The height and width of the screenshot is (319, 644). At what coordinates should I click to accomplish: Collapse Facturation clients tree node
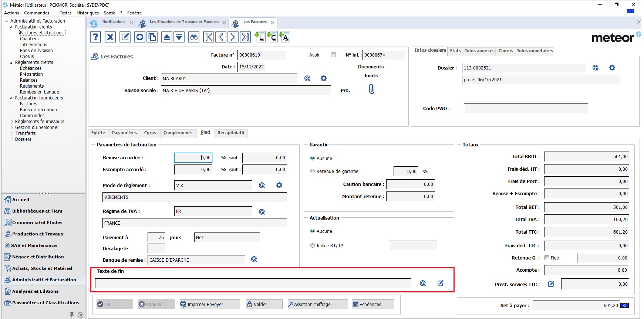click(11, 27)
